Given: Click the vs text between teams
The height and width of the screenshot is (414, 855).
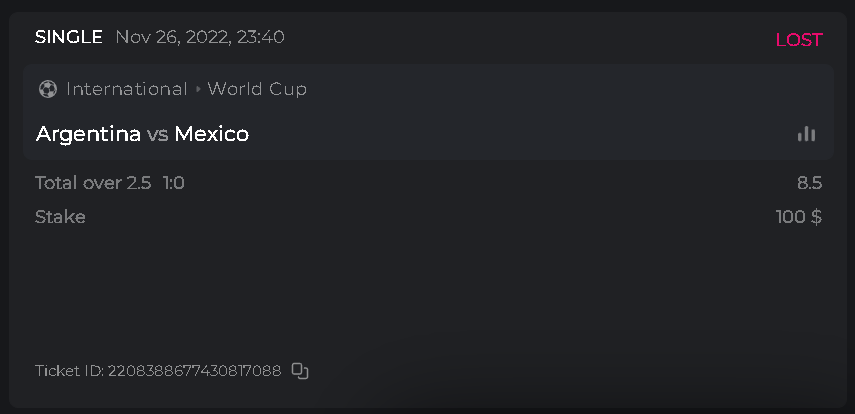Looking at the screenshot, I should click(157, 134).
